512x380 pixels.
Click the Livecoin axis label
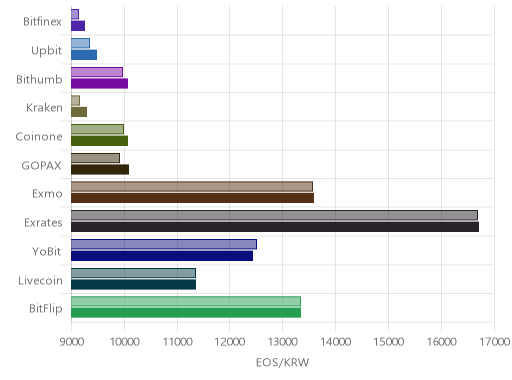coord(40,280)
